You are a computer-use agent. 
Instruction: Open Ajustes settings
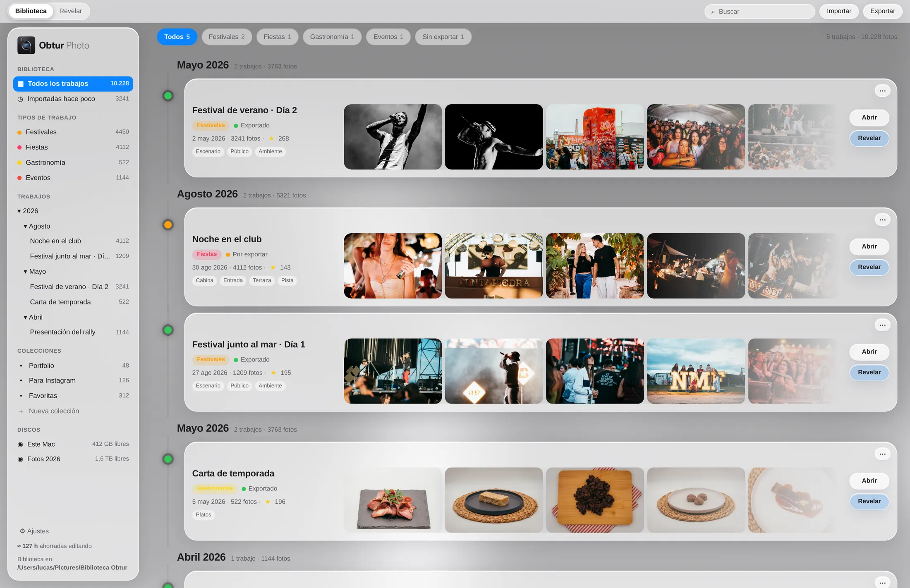tap(34, 531)
